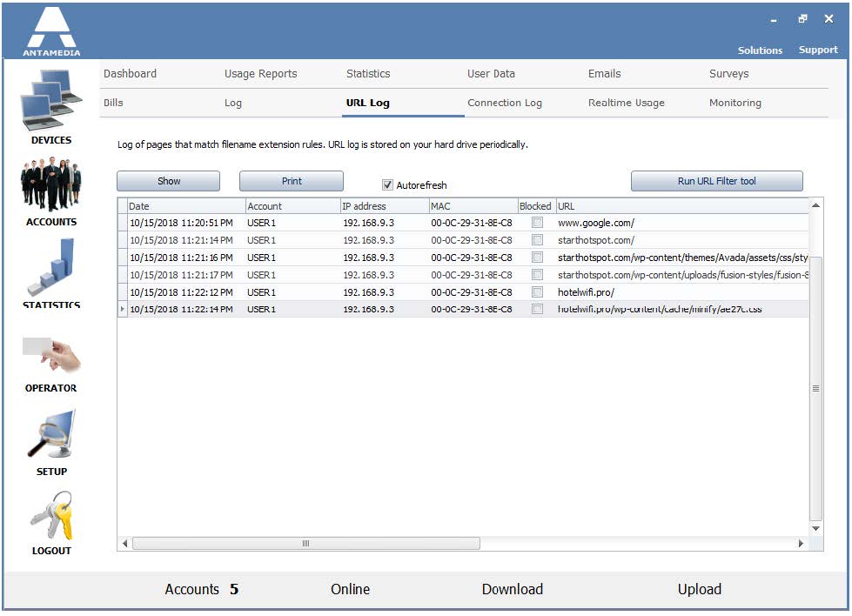
Task: Click the Show button
Action: point(169,181)
